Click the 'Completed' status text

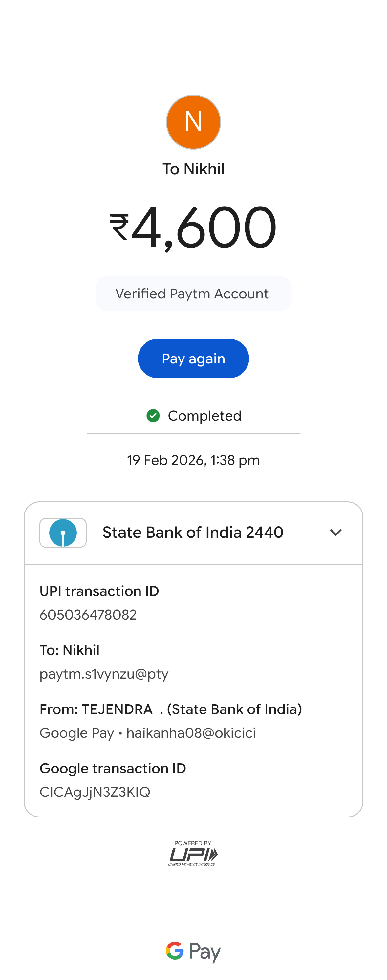pos(204,416)
